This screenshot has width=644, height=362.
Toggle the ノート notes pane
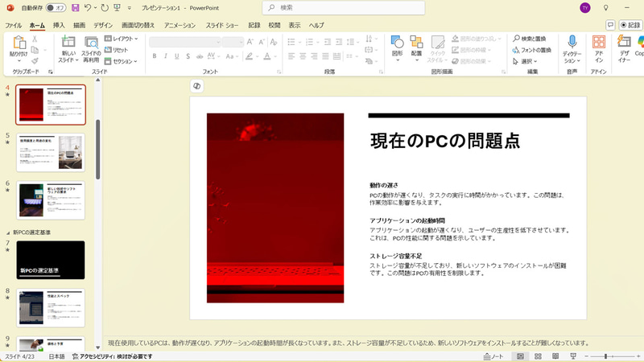[x=493, y=356]
